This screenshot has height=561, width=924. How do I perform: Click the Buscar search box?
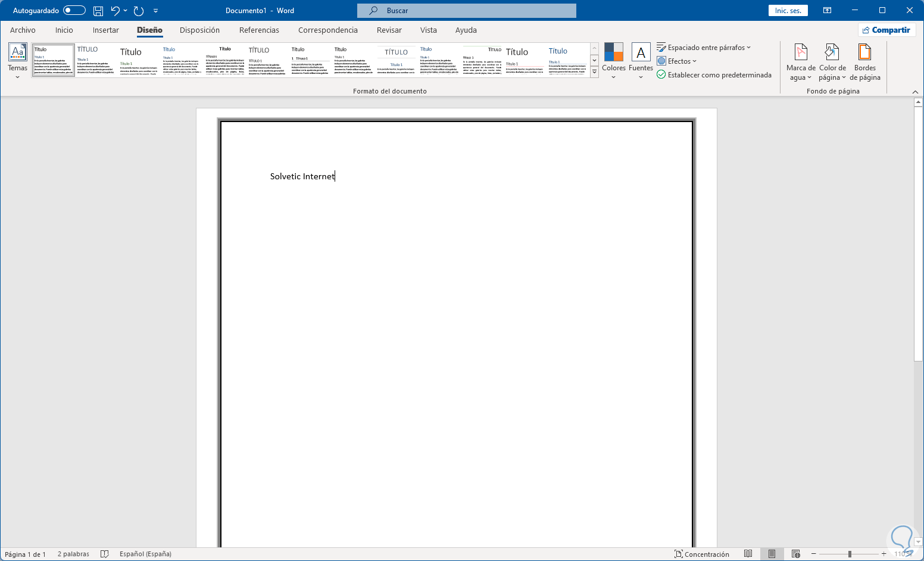[467, 11]
